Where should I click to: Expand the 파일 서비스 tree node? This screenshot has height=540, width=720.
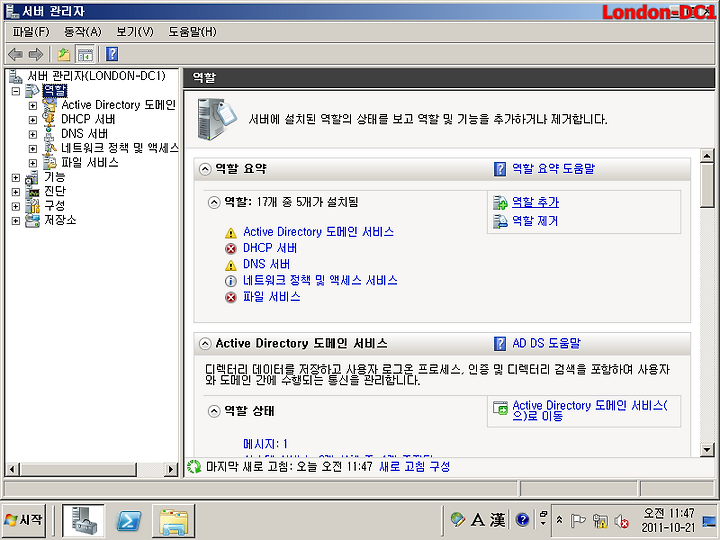click(x=33, y=163)
